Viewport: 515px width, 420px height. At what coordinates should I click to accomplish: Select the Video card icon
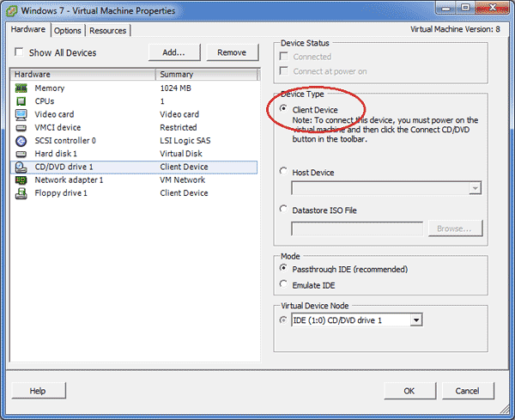point(21,114)
